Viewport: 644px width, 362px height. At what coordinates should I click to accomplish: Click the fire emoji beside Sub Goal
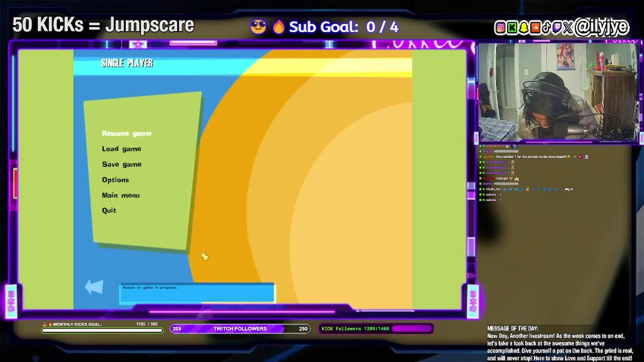coord(279,27)
